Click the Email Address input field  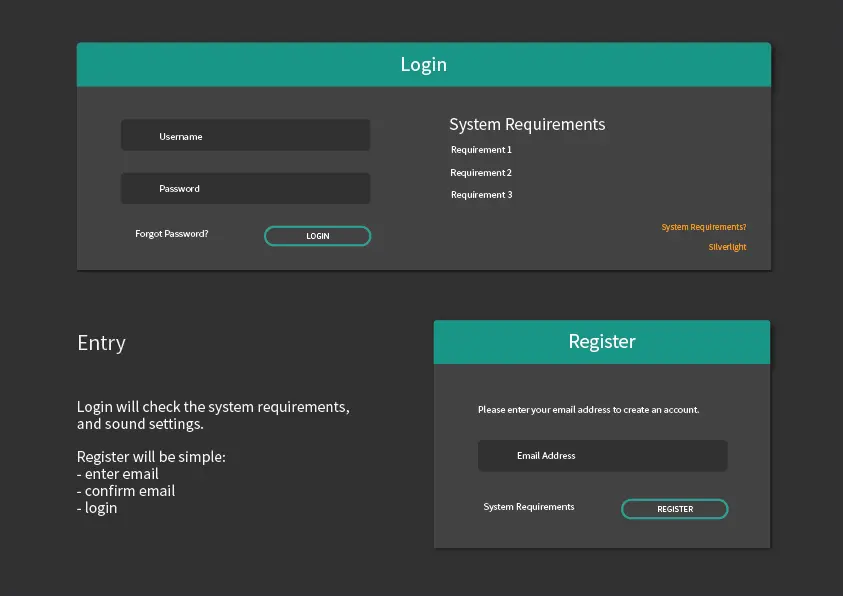coord(602,456)
